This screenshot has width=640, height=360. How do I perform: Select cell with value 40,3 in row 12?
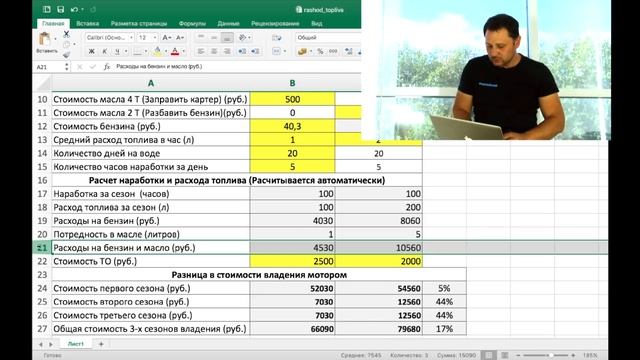tap(292, 126)
